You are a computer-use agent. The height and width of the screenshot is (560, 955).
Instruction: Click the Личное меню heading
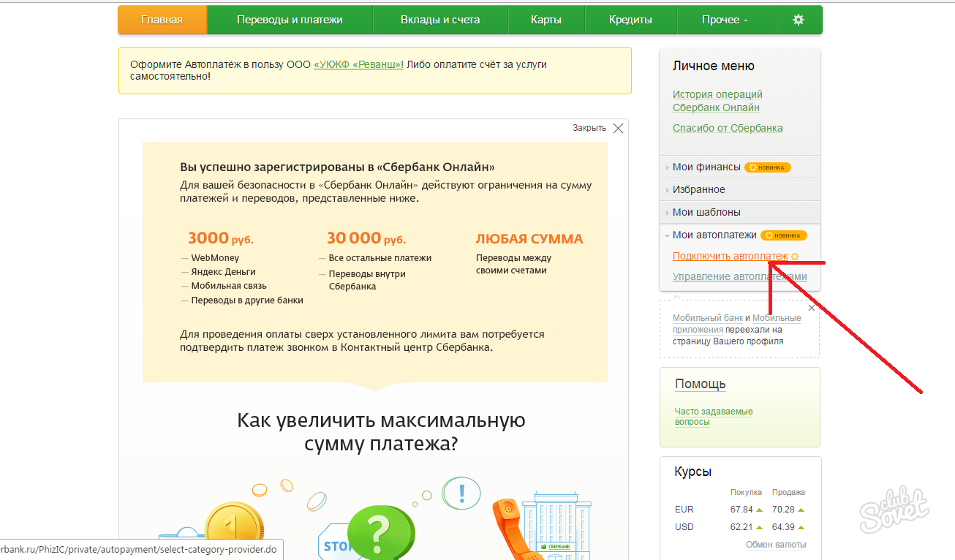pyautogui.click(x=714, y=66)
